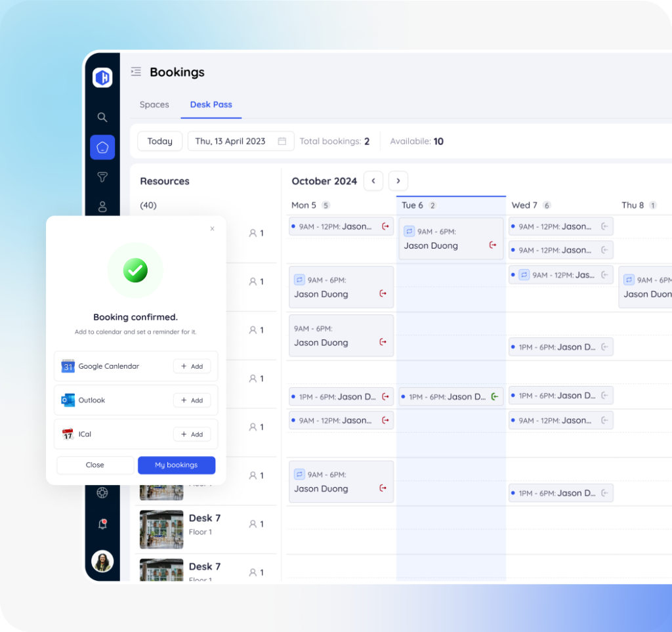Click the green booking confirmed checkmark

135,270
